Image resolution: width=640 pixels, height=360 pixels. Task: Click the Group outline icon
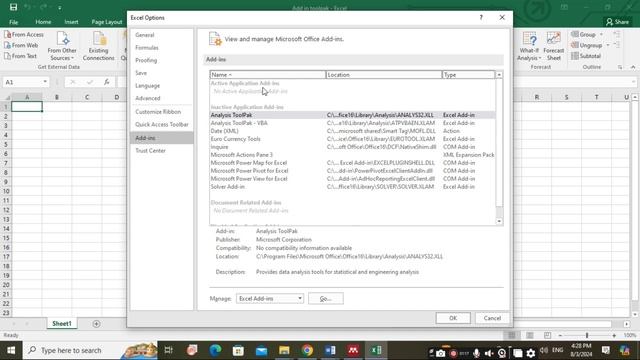point(587,35)
